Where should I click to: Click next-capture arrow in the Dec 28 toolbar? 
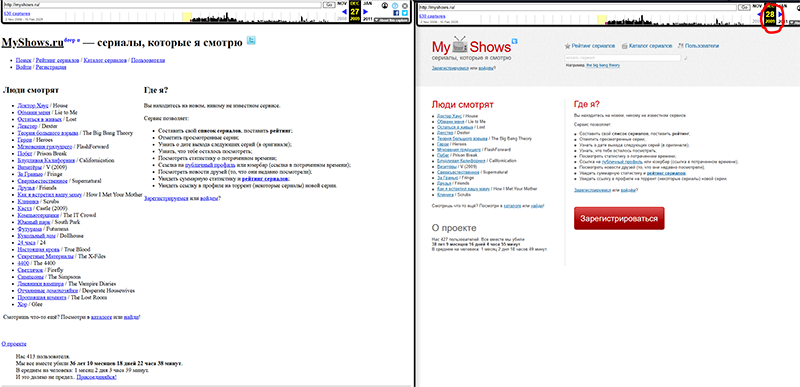point(781,14)
